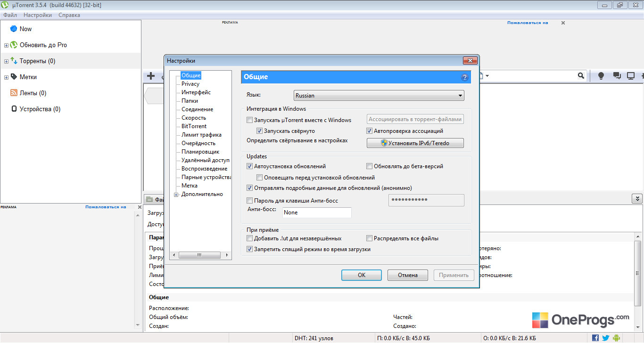The image size is (644, 343).
Task: Click the Устройства device icon
Action: tap(14, 109)
